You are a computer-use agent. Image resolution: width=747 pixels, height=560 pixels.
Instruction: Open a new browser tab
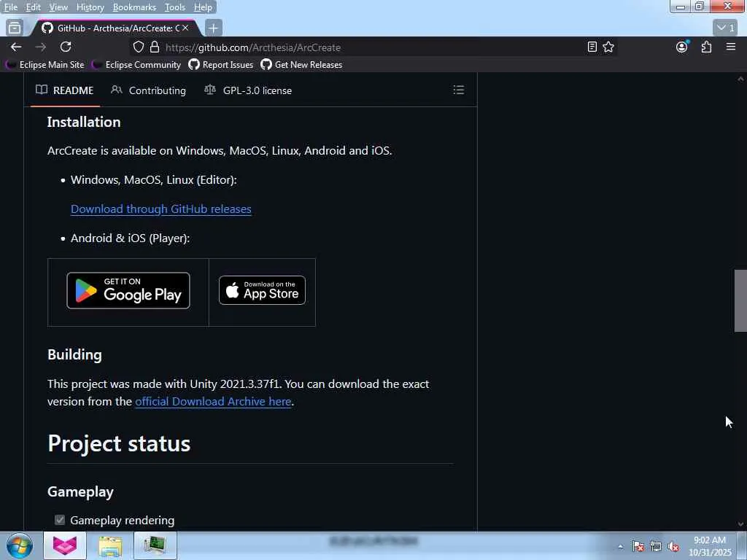(214, 28)
